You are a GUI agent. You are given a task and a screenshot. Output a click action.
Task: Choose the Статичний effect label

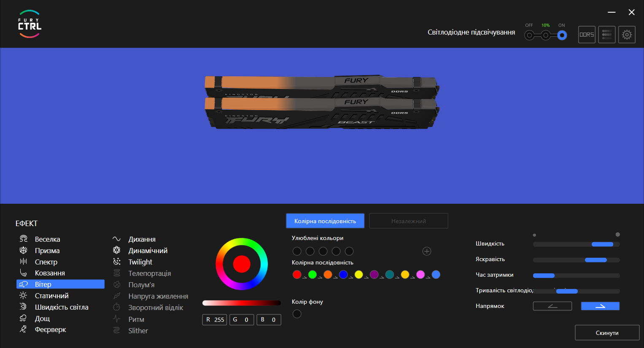pos(52,296)
